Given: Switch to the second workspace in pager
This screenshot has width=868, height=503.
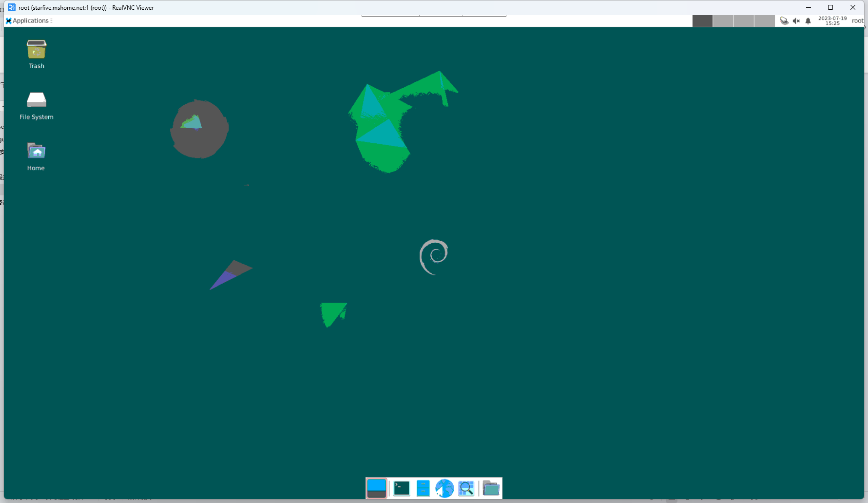Looking at the screenshot, I should pyautogui.click(x=723, y=21).
